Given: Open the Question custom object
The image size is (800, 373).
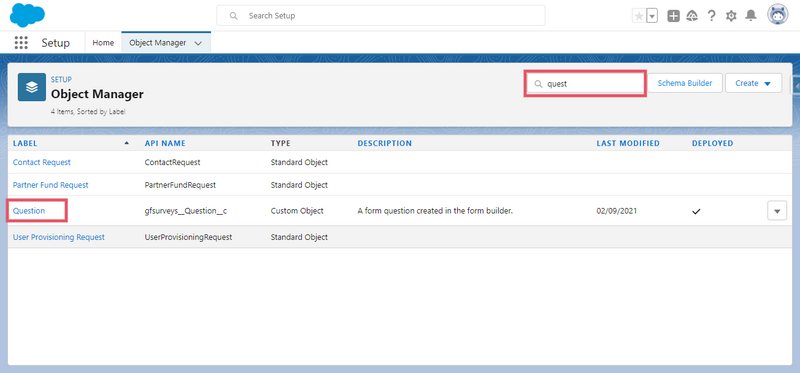Looking at the screenshot, I should [x=29, y=211].
